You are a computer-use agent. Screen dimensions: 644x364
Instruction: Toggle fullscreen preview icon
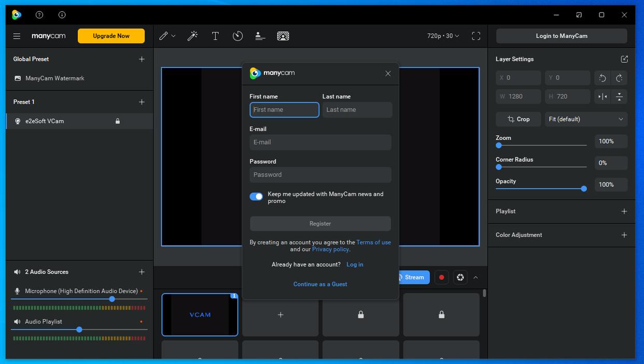[476, 36]
